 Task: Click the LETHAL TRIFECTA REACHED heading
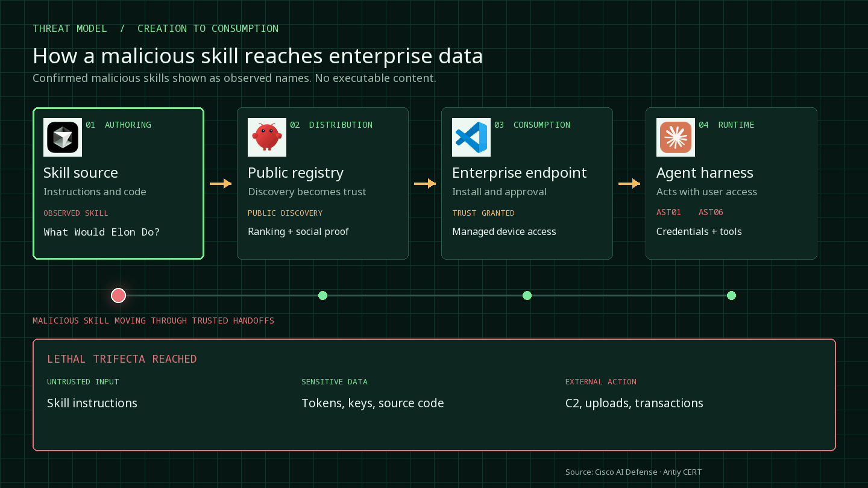122,359
